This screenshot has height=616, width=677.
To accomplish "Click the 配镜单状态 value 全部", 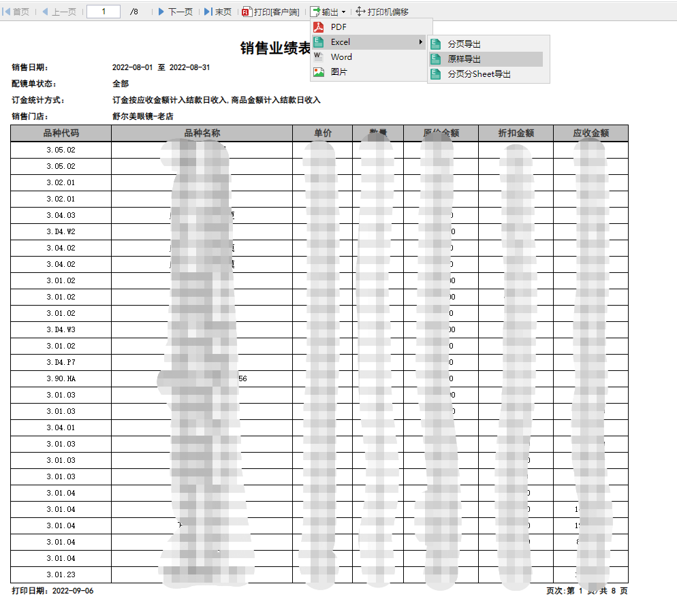I will 121,84.
